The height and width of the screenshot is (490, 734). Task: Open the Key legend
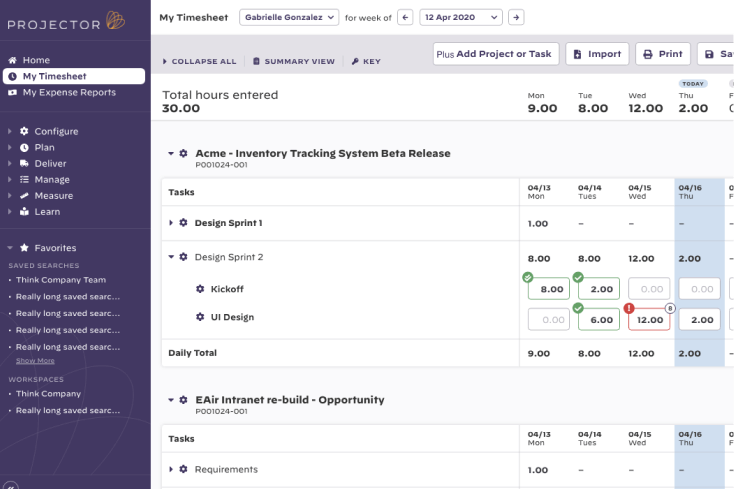pos(366,61)
